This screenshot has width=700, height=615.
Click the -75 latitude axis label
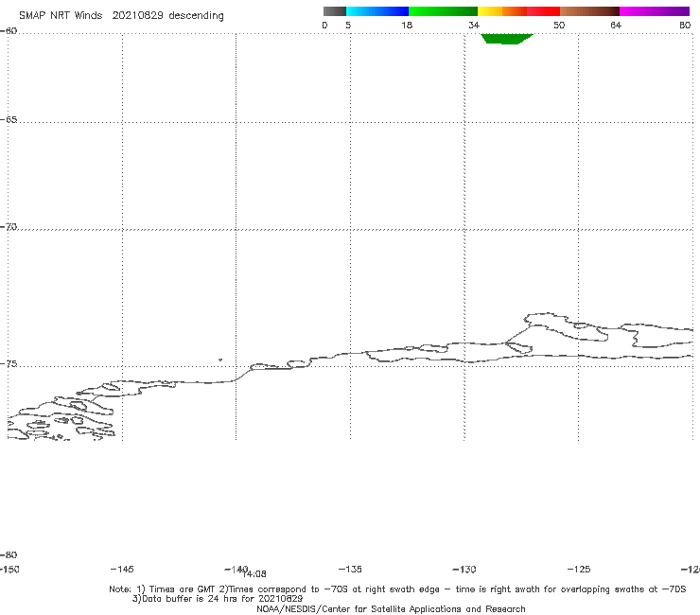point(9,364)
